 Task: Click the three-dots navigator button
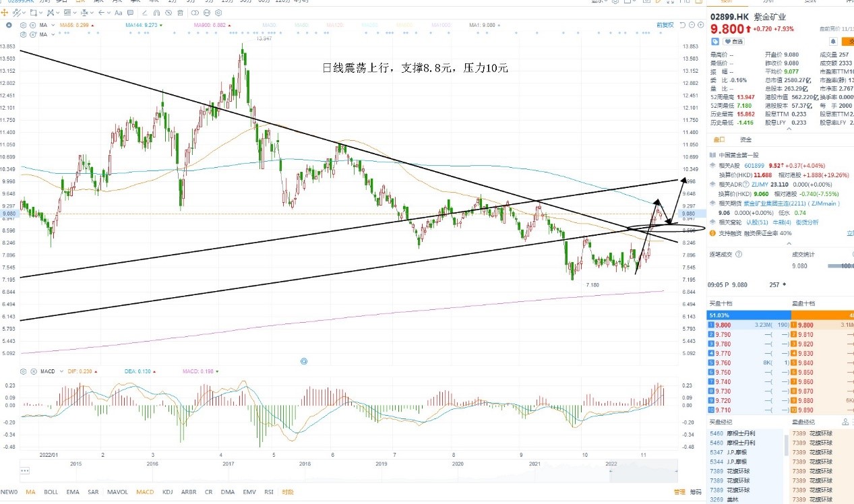[x=25, y=470]
